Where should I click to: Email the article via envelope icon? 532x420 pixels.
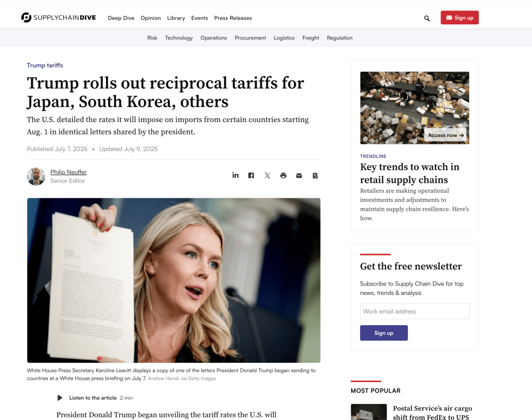[x=299, y=175]
